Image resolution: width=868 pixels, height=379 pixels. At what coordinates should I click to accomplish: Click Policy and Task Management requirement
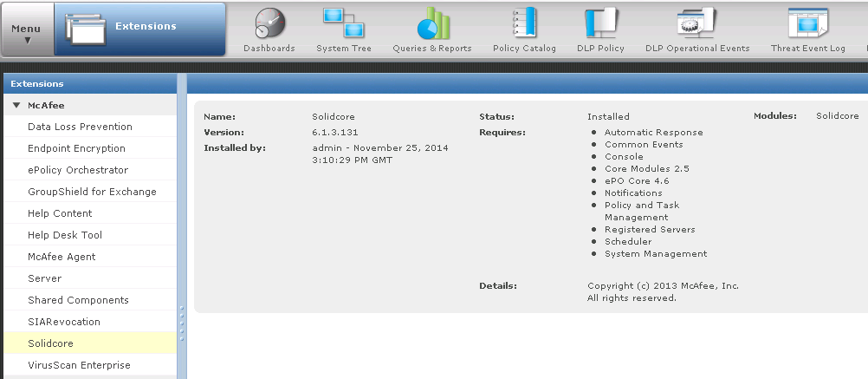(x=642, y=211)
